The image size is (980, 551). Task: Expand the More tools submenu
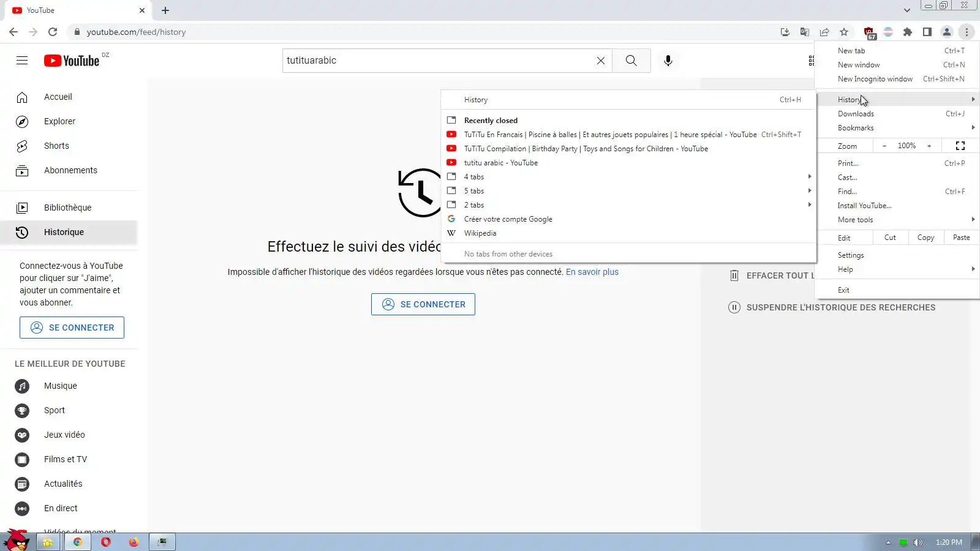897,220
